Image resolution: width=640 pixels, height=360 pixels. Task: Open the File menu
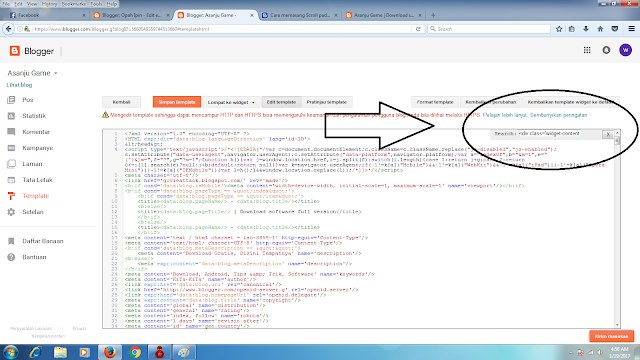click(x=6, y=4)
